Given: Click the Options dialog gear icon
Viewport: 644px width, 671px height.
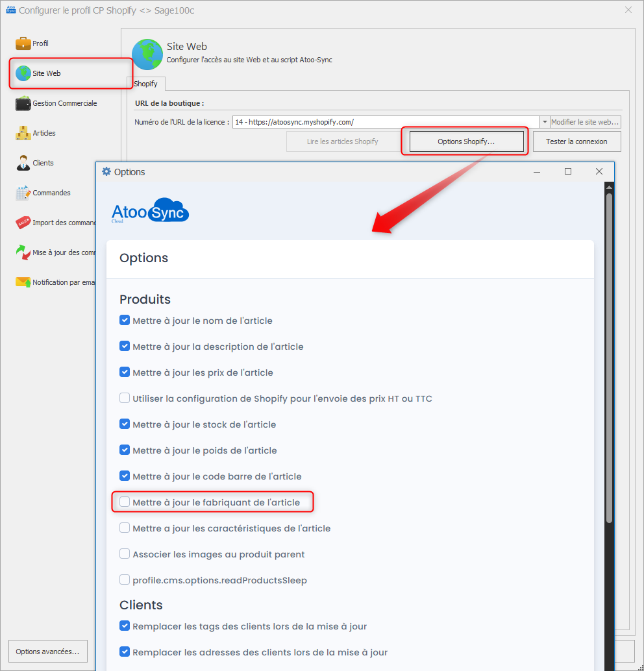Looking at the screenshot, I should coord(106,171).
